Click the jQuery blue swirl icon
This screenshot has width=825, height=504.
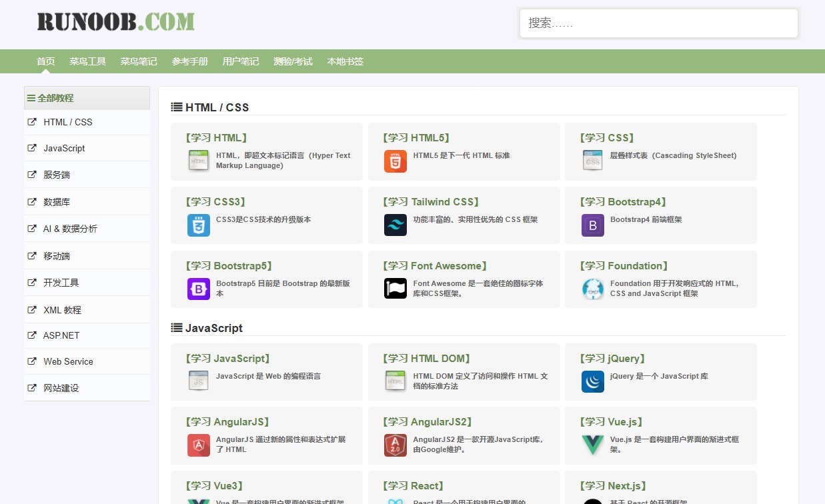pos(592,381)
